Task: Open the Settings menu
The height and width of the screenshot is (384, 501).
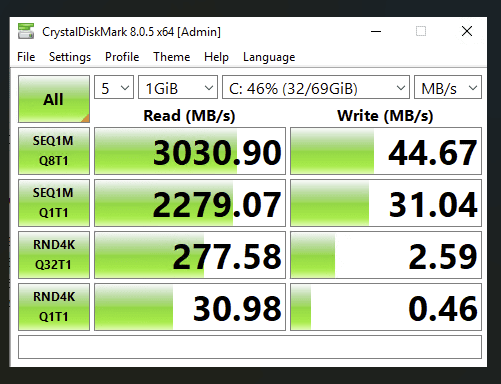Action: (x=70, y=57)
